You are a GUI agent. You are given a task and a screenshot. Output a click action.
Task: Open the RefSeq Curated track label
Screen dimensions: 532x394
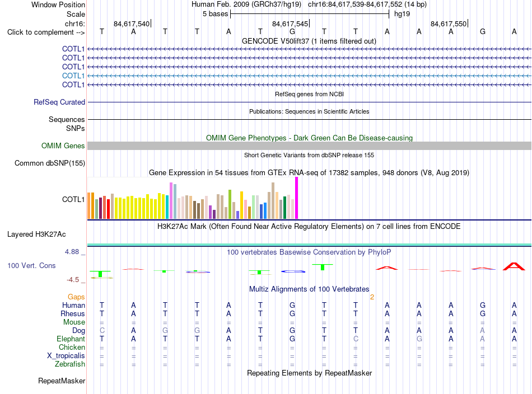coord(59,102)
